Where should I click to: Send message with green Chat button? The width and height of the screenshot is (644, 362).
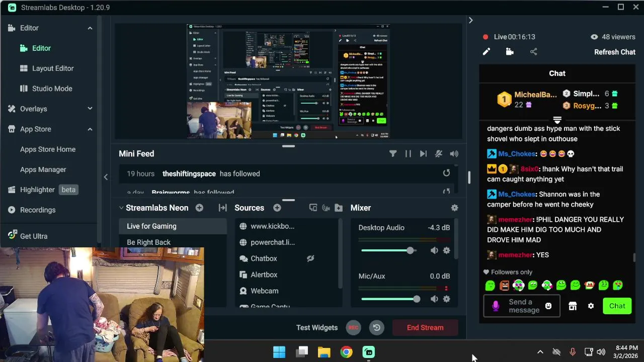coord(617,306)
